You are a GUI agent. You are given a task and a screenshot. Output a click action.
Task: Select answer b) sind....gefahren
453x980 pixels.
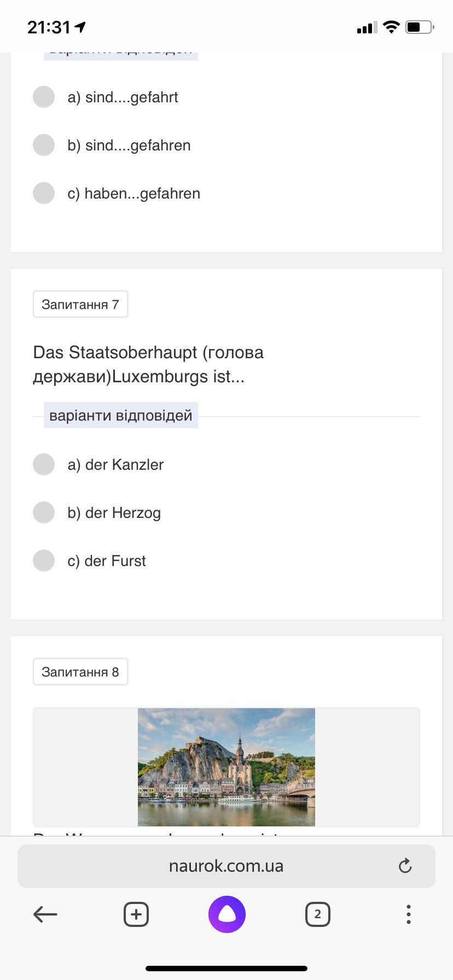(44, 145)
